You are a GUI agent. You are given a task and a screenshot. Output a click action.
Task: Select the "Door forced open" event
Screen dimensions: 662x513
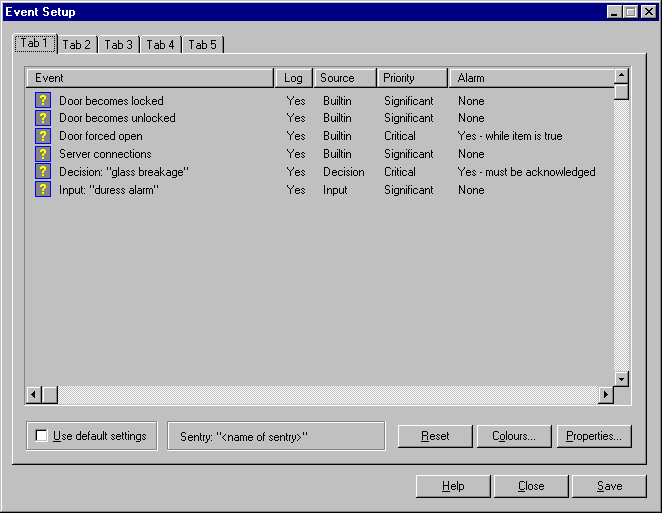pos(100,136)
